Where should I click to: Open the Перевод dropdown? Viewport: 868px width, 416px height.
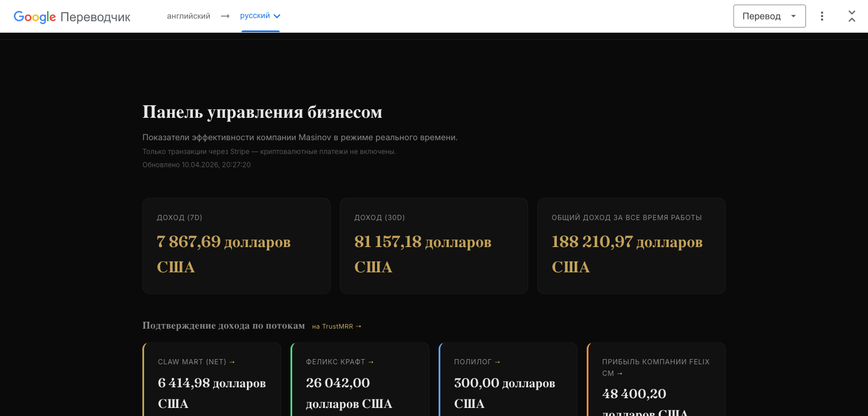click(x=769, y=16)
